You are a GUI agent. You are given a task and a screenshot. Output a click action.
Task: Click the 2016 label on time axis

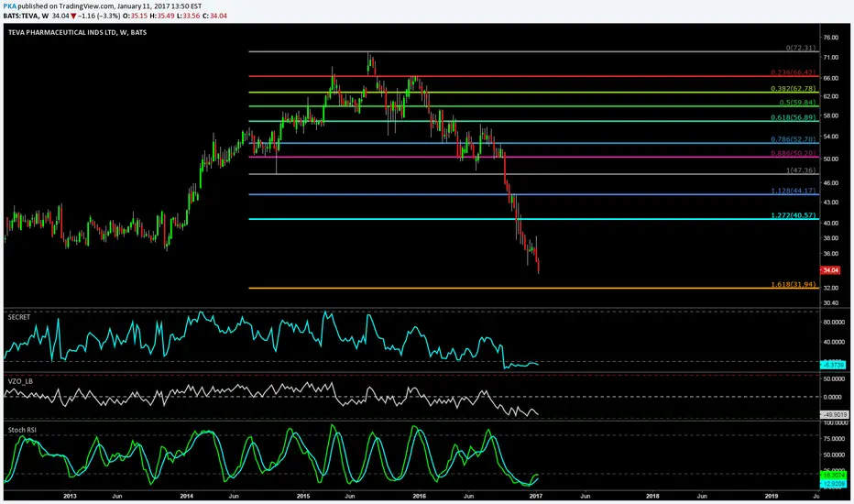[419, 496]
